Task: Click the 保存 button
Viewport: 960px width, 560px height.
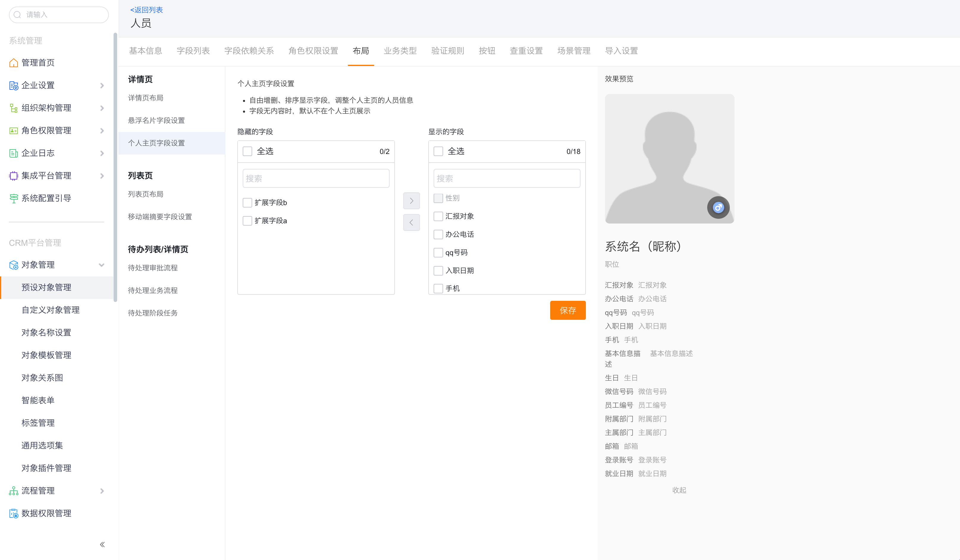Action: (x=568, y=310)
